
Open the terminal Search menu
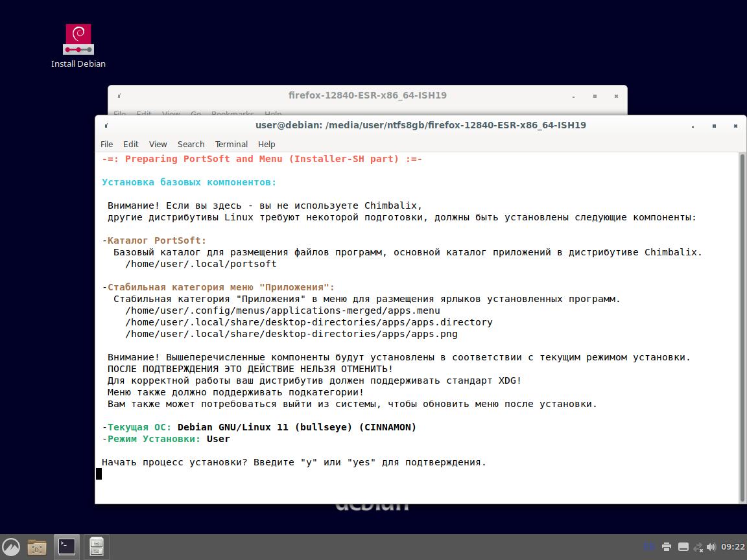coord(191,145)
